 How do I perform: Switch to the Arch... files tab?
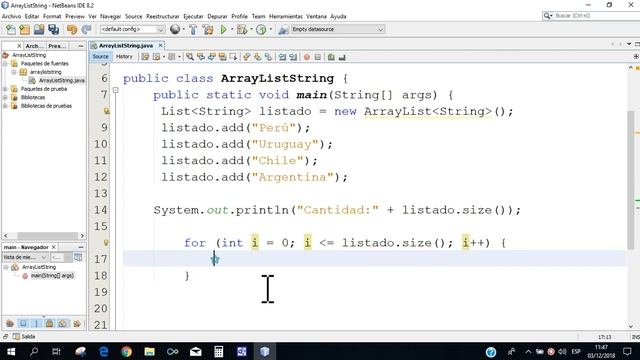coord(34,46)
